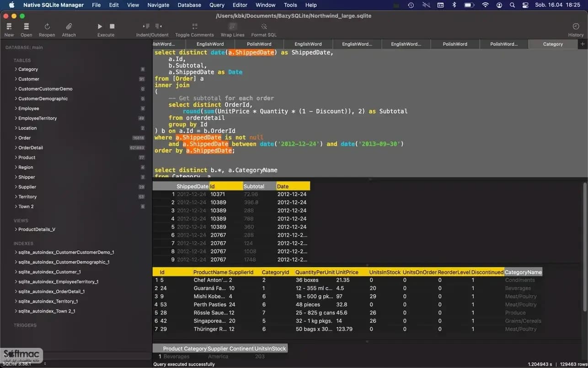Select the Territory table row

tap(76, 197)
